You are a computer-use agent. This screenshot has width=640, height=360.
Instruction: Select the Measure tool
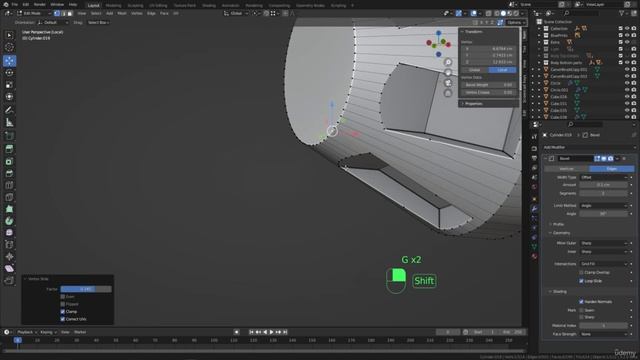[9, 122]
